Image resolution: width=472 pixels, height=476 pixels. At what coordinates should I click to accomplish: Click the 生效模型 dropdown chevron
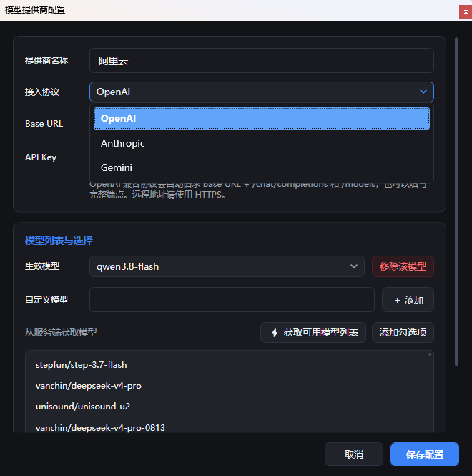(354, 266)
